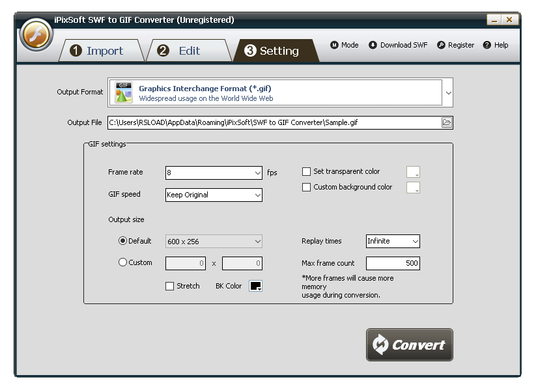Select the Custom output size radio button
538x392 pixels.
tap(122, 262)
